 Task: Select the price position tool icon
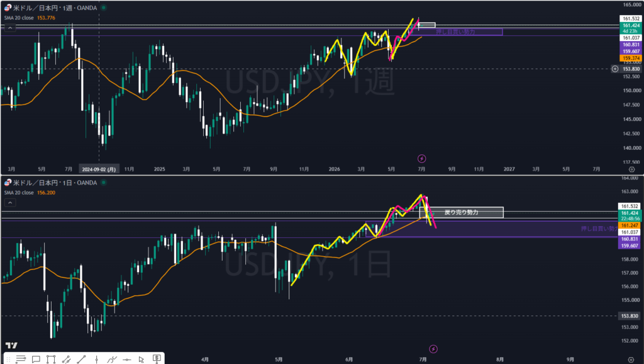coord(157,359)
